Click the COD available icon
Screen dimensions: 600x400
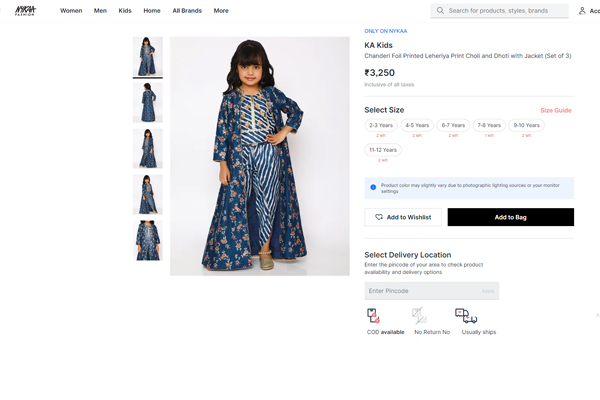pyautogui.click(x=373, y=316)
